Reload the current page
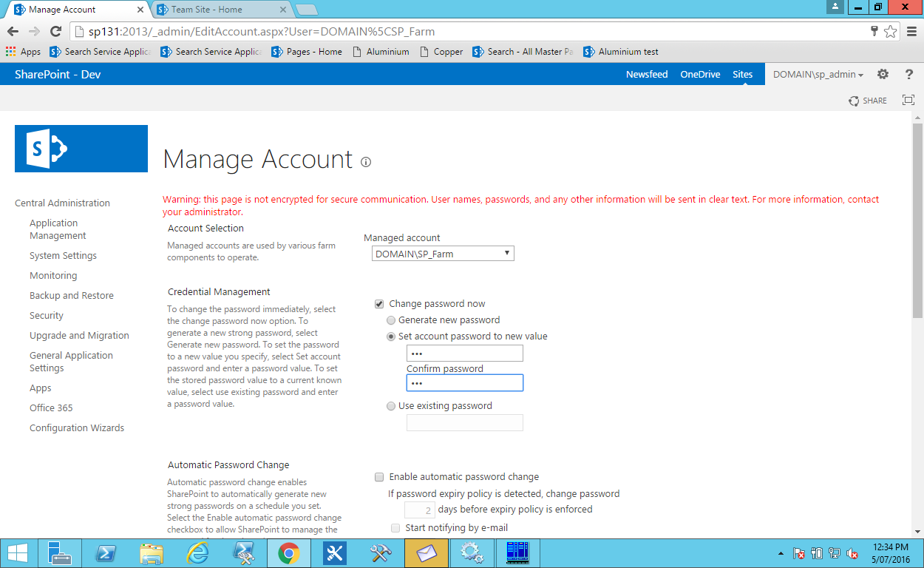This screenshot has height=568, width=924. coord(55,31)
